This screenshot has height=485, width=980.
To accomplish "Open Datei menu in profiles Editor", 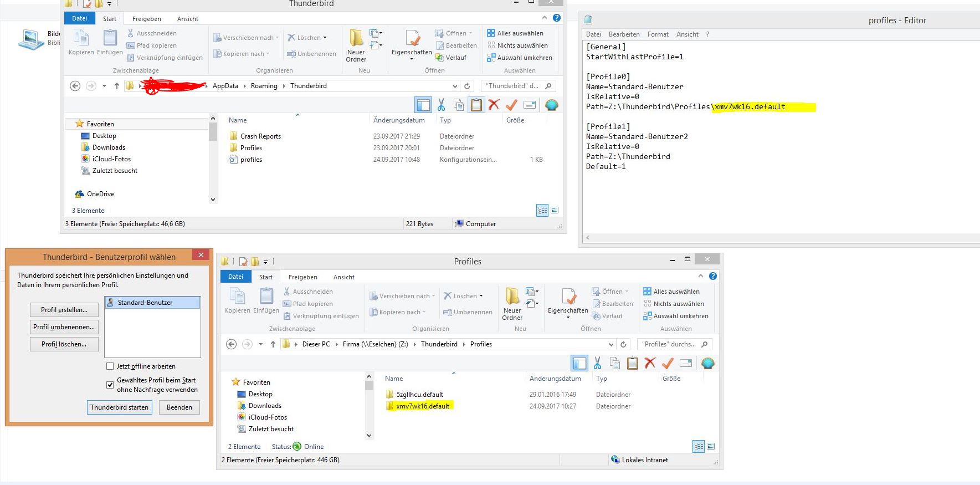I will pos(593,34).
